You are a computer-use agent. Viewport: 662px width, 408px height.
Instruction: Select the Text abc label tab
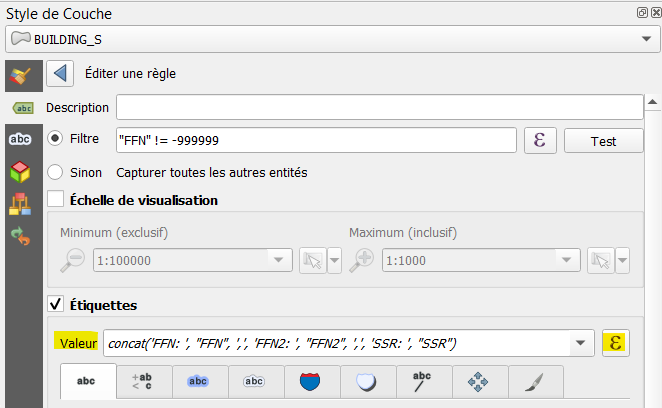pos(88,381)
